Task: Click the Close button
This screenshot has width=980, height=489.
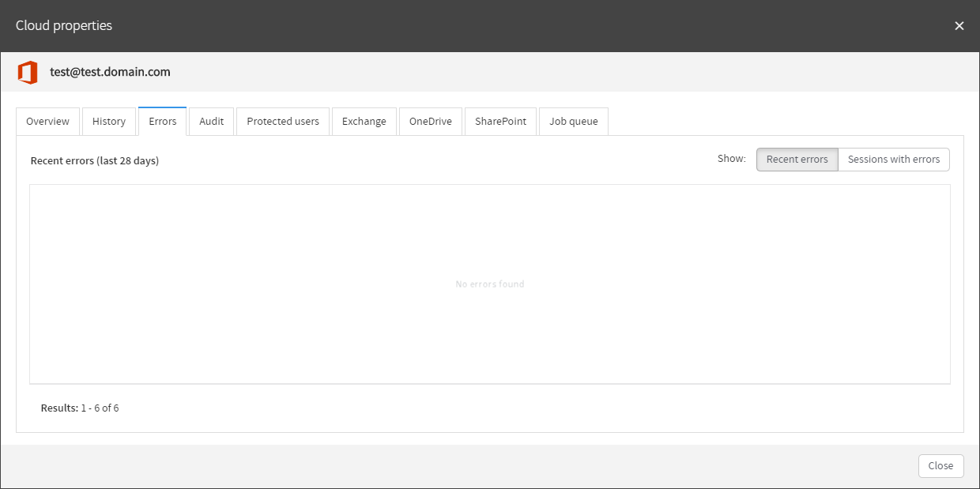Action: [x=940, y=466]
